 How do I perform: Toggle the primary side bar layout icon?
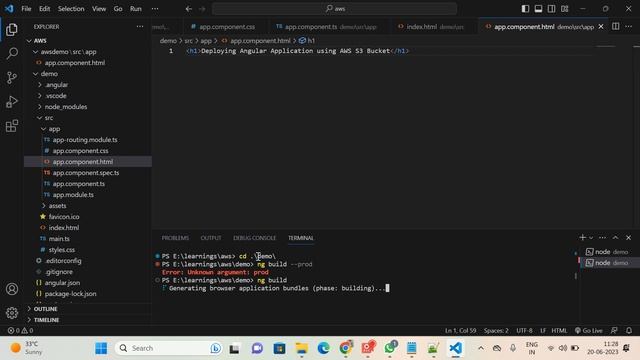tap(525, 9)
